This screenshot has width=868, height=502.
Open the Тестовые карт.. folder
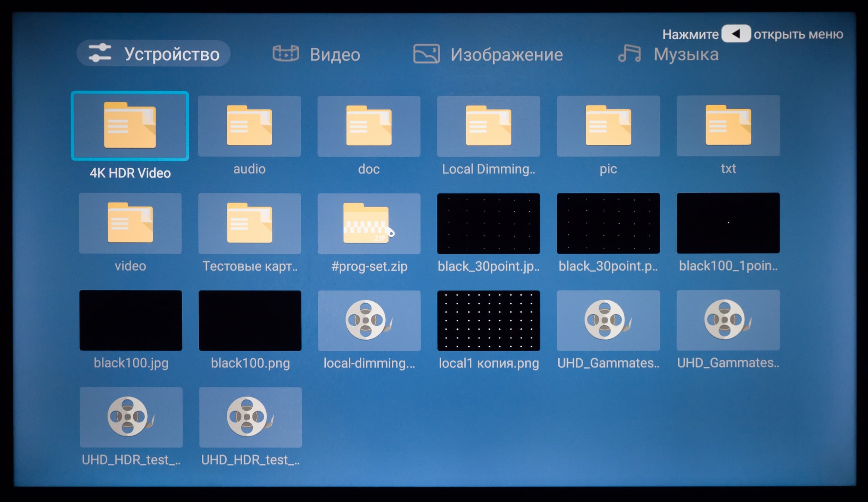point(250,223)
